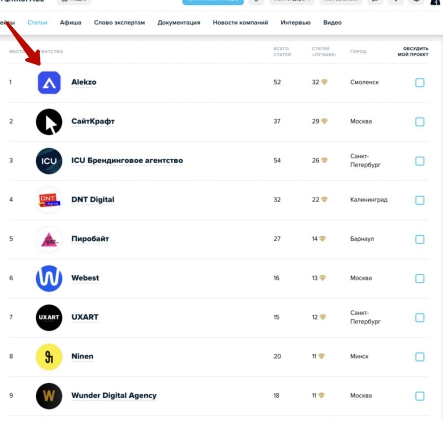Open the Alekzo agency logo
Image resolution: width=443 pixels, height=421 pixels.
coord(49,82)
